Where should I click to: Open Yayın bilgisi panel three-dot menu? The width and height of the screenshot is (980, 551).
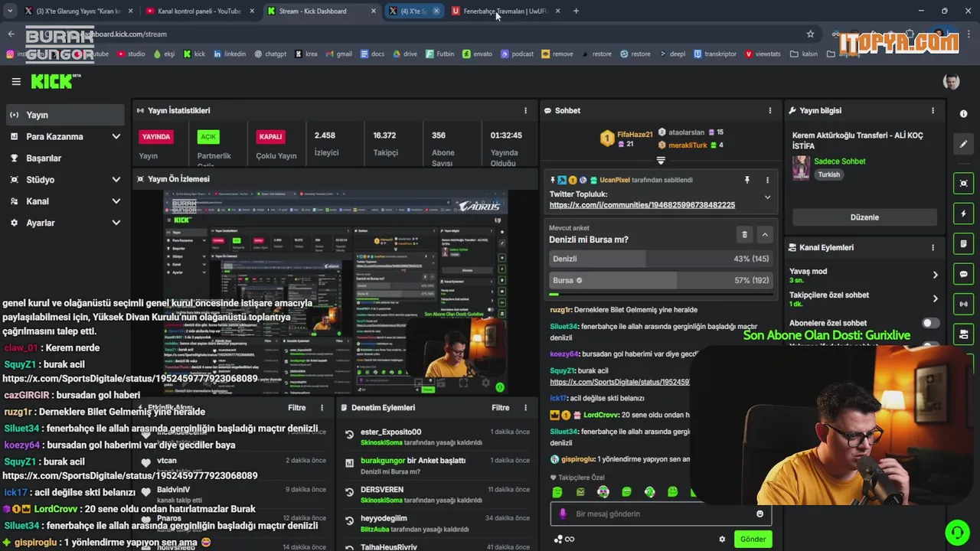933,110
